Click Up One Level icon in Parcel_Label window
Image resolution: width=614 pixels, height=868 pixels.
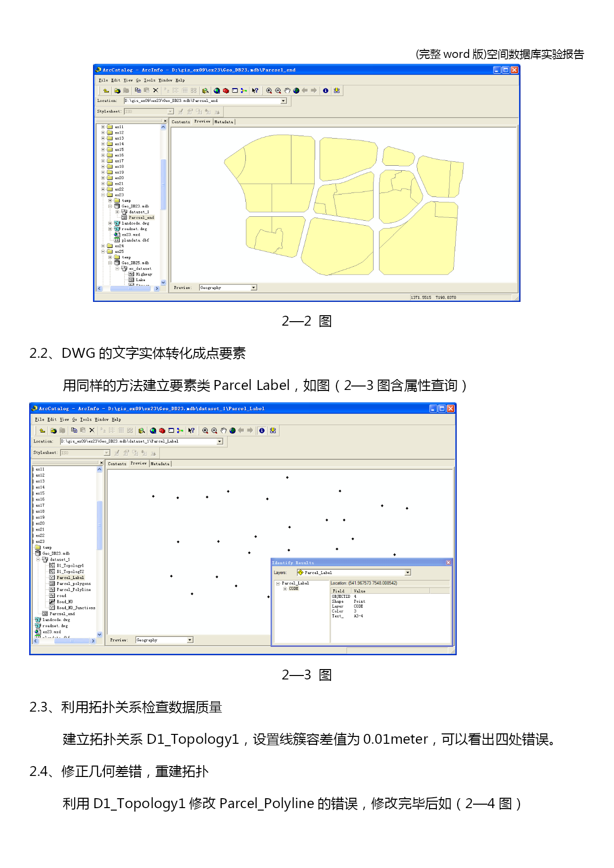click(x=42, y=431)
